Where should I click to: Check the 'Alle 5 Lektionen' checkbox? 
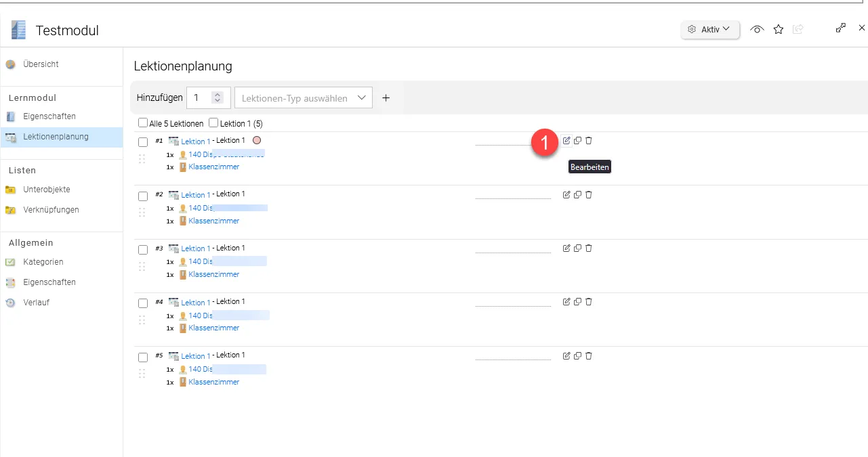click(x=143, y=123)
